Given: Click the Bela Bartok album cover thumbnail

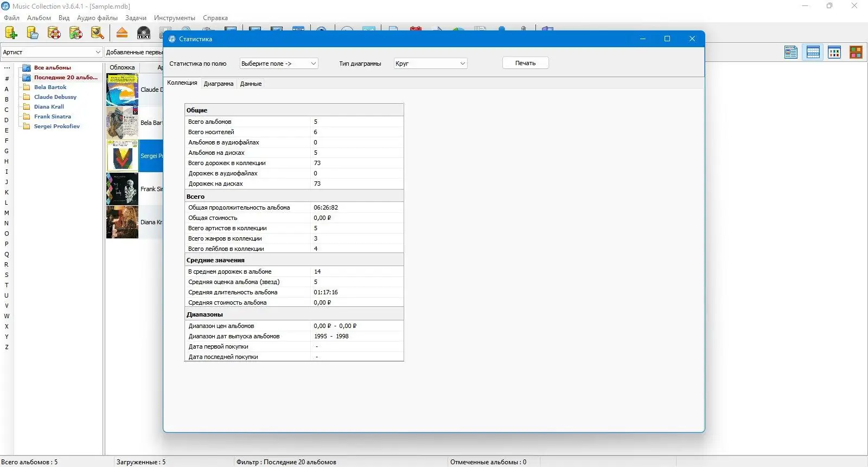Looking at the screenshot, I should pos(122,123).
